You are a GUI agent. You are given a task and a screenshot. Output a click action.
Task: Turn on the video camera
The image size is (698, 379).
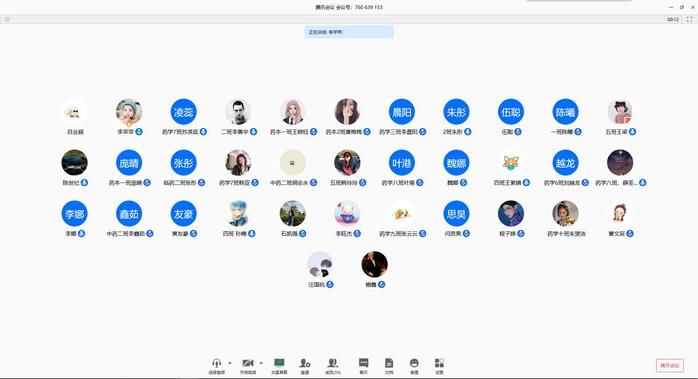pyautogui.click(x=248, y=363)
